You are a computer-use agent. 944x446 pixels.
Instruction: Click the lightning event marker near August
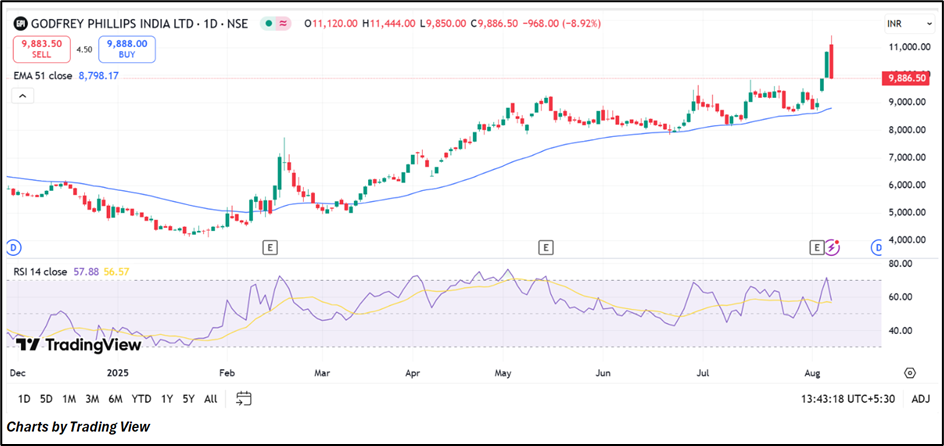click(x=834, y=246)
